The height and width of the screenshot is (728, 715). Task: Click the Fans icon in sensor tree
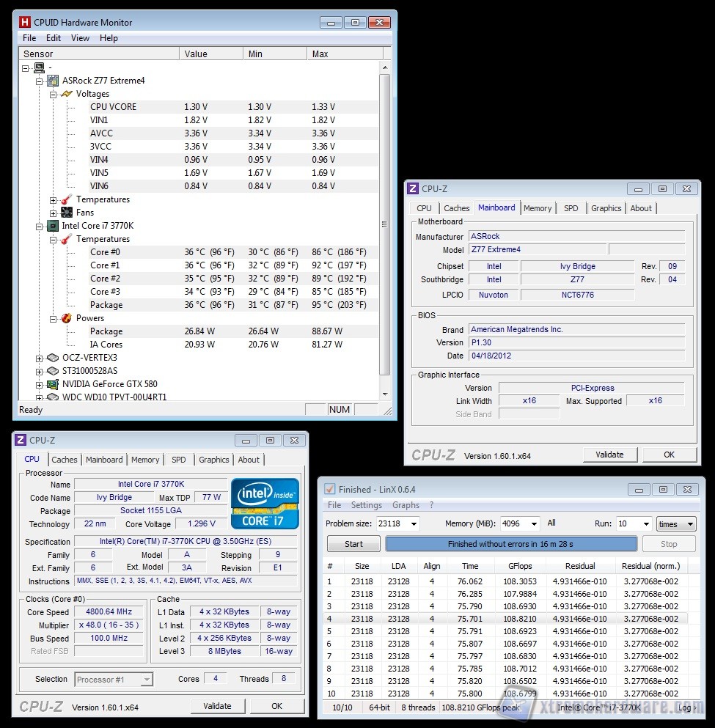pos(67,213)
